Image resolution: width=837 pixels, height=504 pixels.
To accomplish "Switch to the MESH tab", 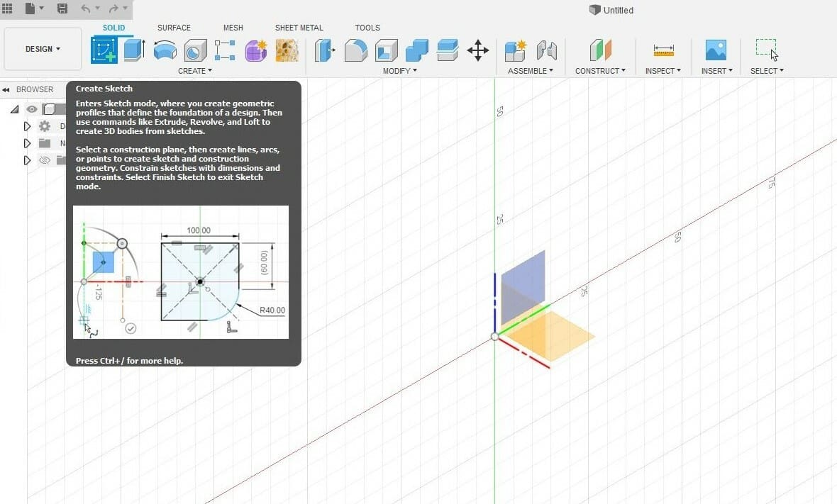I will pyautogui.click(x=233, y=28).
